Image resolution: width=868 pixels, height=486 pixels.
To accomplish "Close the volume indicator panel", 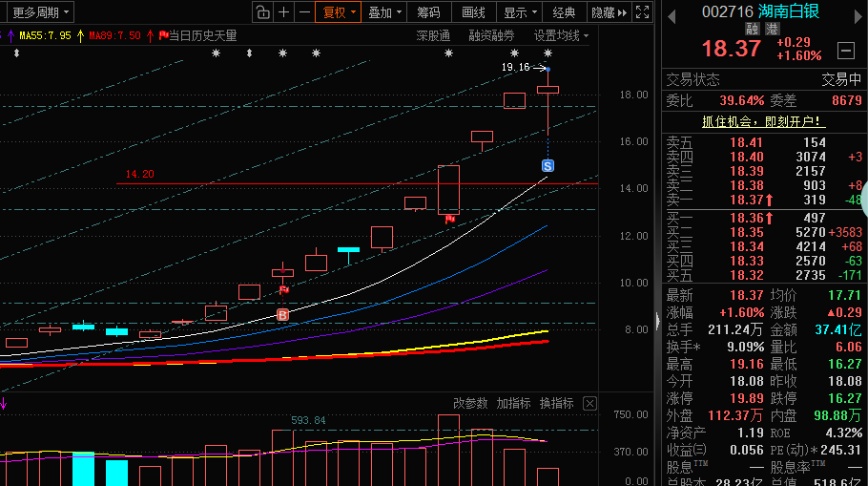I will (589, 404).
